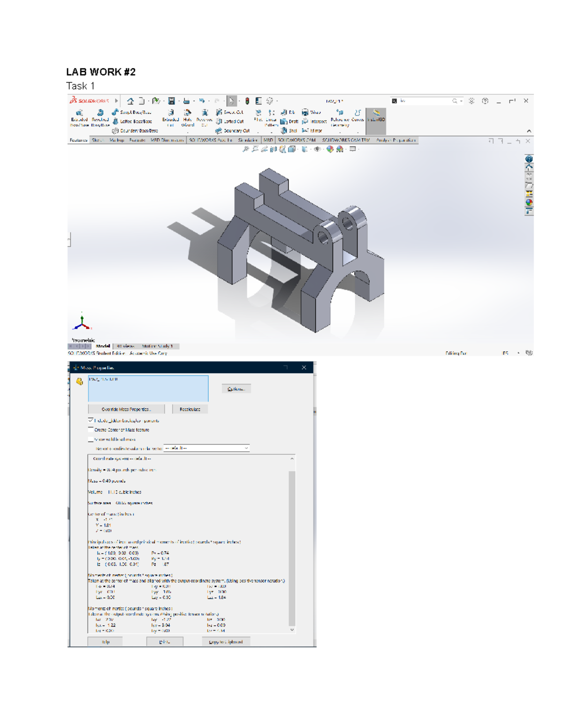The width and height of the screenshot is (563, 728).
Task: Check the Show weld bead mass option
Action: (91, 439)
